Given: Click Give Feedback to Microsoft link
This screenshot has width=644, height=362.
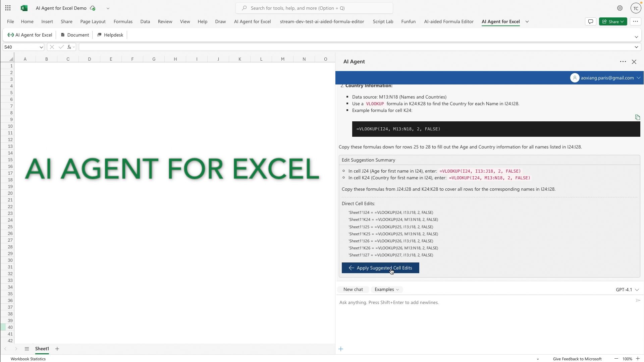Looking at the screenshot, I should click(577, 359).
